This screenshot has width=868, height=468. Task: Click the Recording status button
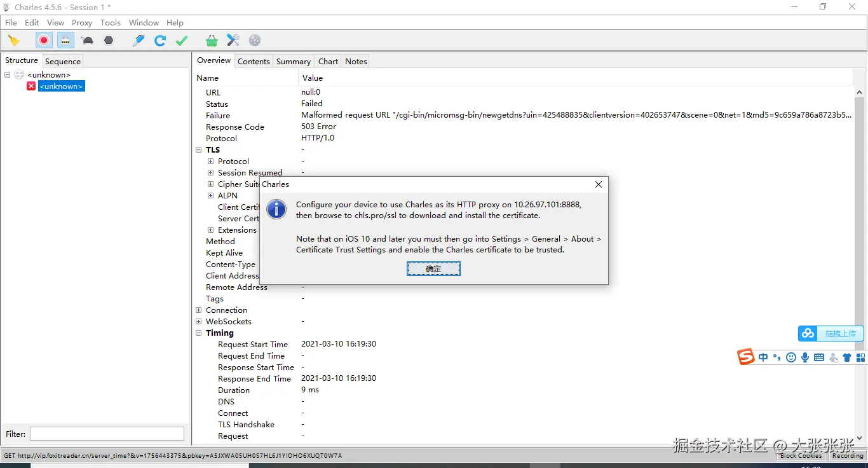pyautogui.click(x=848, y=455)
